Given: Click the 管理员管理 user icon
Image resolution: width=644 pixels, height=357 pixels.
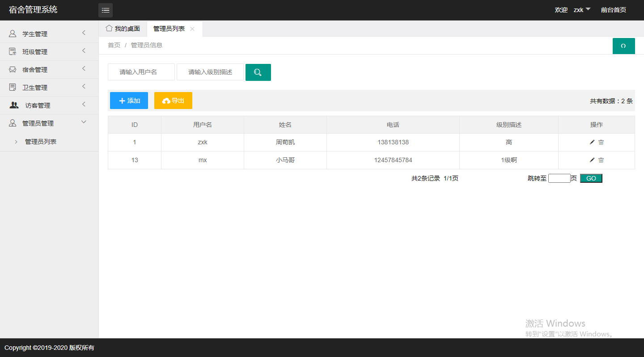Looking at the screenshot, I should 13,123.
